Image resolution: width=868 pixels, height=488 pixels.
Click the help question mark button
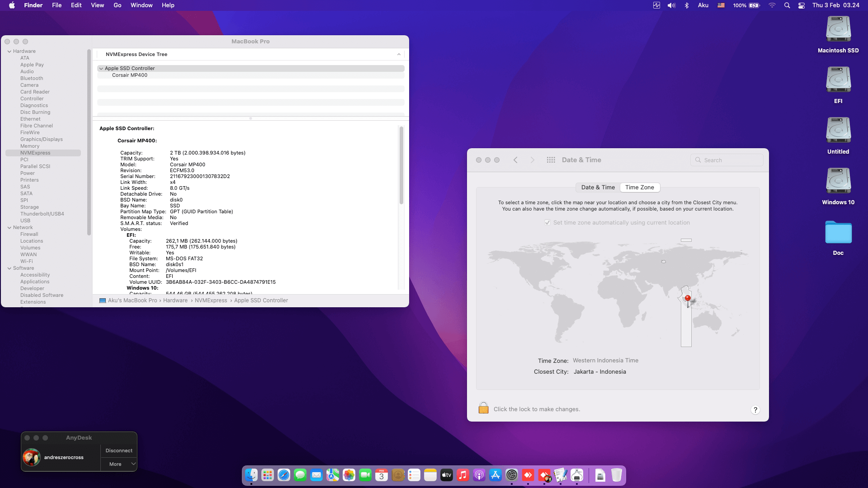click(755, 410)
